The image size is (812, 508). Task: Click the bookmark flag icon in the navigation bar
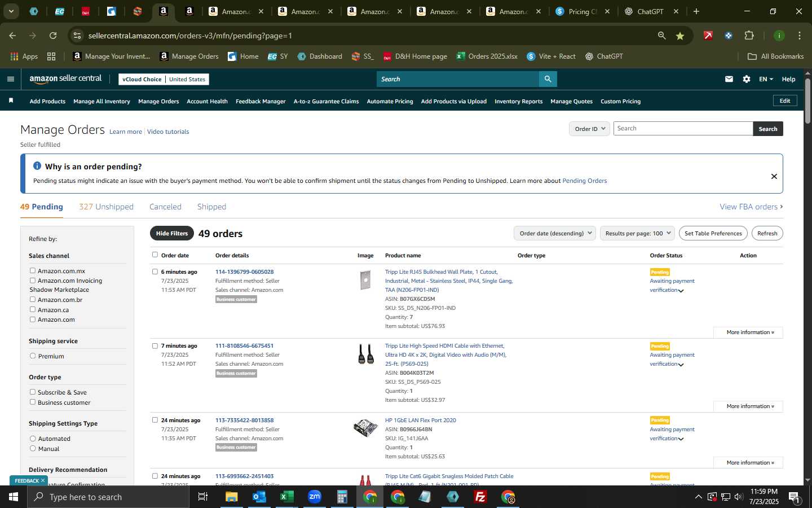click(11, 101)
